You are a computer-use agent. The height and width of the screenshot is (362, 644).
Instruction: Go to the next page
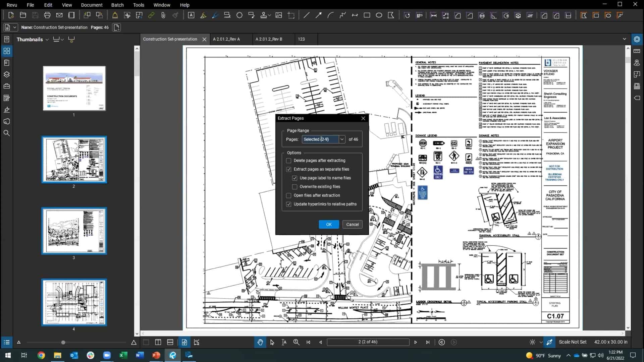(x=416, y=342)
